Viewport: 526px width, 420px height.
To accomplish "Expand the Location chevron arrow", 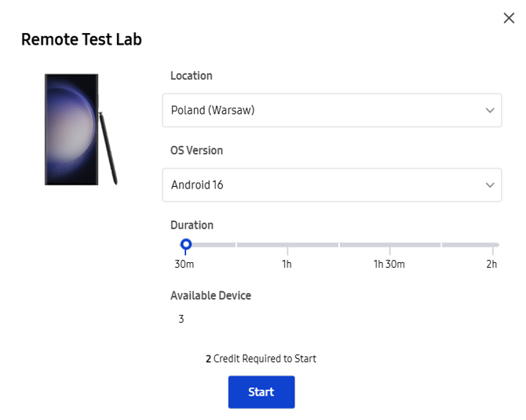I will click(491, 111).
